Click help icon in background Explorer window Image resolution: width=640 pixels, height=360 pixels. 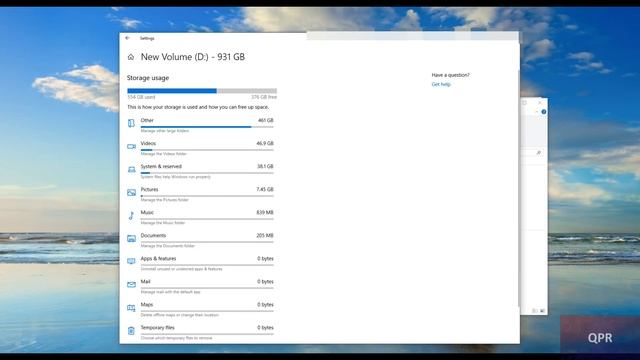coord(544,111)
